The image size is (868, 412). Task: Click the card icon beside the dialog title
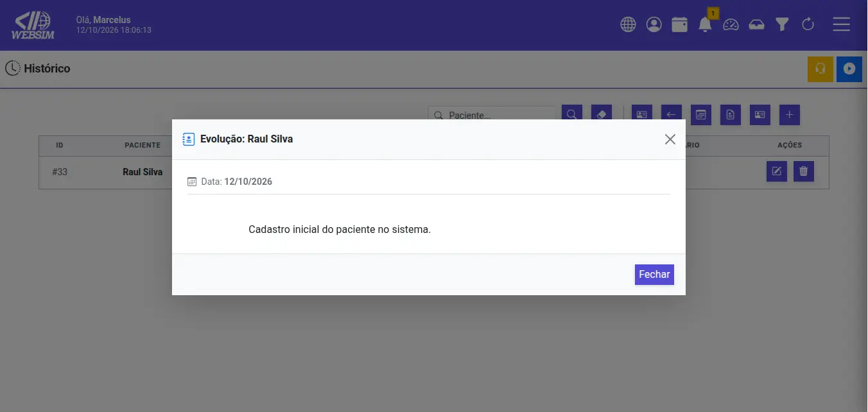189,139
